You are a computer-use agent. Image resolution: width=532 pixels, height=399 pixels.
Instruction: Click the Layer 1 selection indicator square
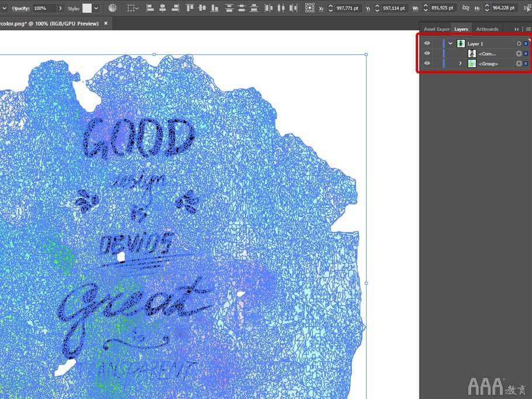tap(526, 44)
